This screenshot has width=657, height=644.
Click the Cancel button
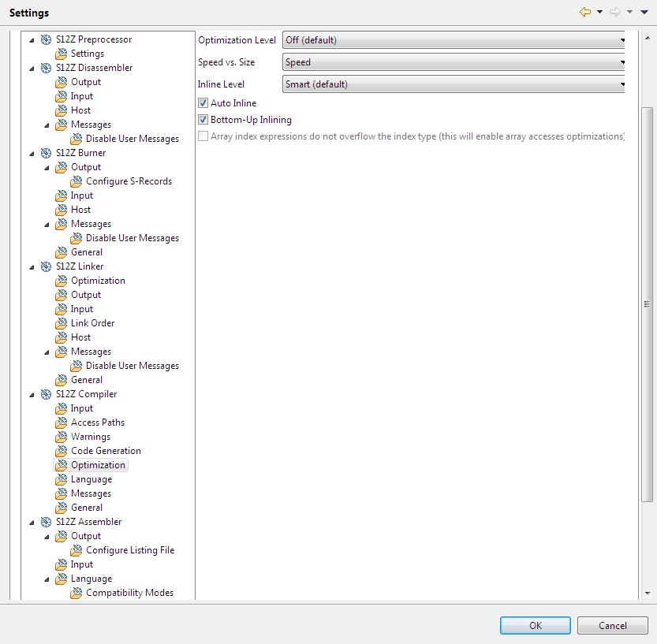pyautogui.click(x=613, y=626)
